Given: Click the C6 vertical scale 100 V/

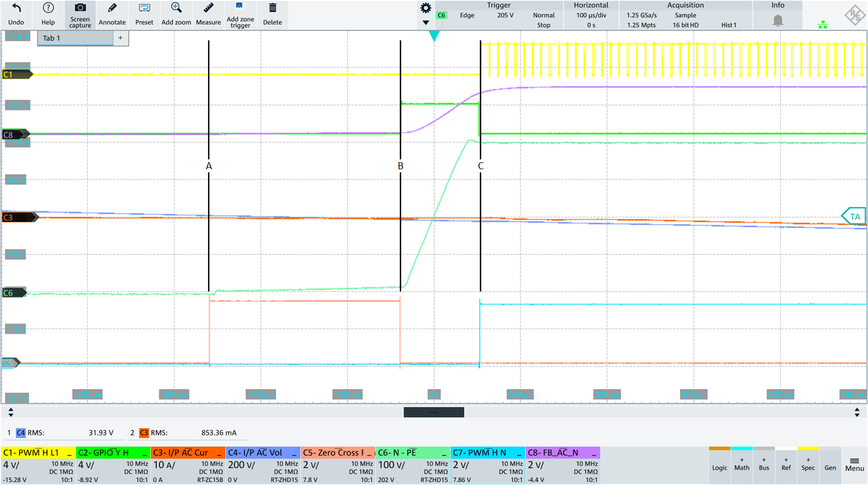Looking at the screenshot, I should coord(392,465).
